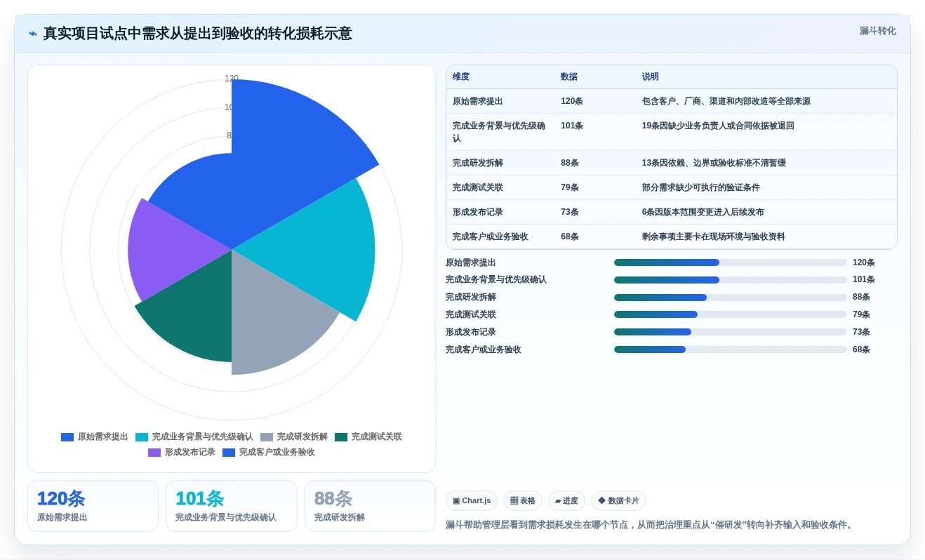Click the 维度 column header
The width and height of the screenshot is (925, 560).
click(461, 77)
